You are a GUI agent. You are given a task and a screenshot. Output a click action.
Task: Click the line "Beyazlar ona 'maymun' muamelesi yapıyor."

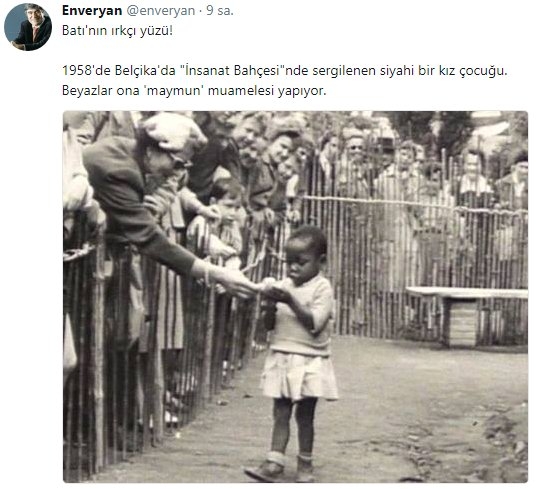pos(194,91)
